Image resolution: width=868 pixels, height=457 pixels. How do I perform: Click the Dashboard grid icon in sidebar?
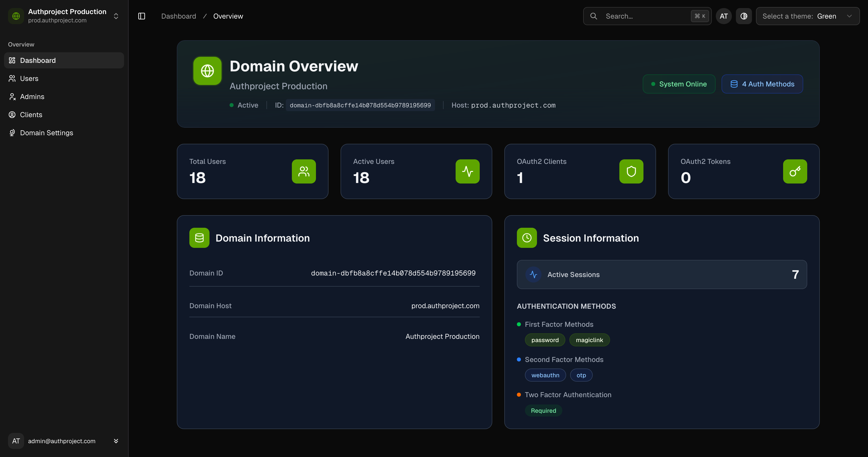(12, 60)
